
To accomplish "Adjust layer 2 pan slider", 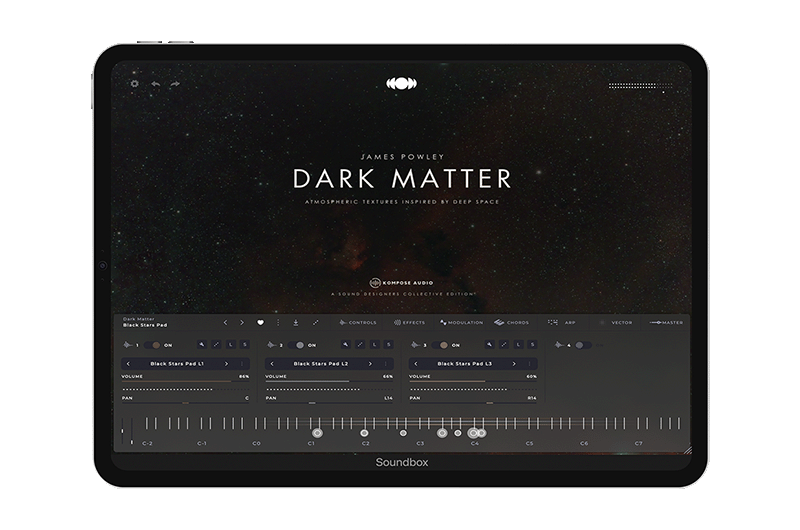I will 329,403.
